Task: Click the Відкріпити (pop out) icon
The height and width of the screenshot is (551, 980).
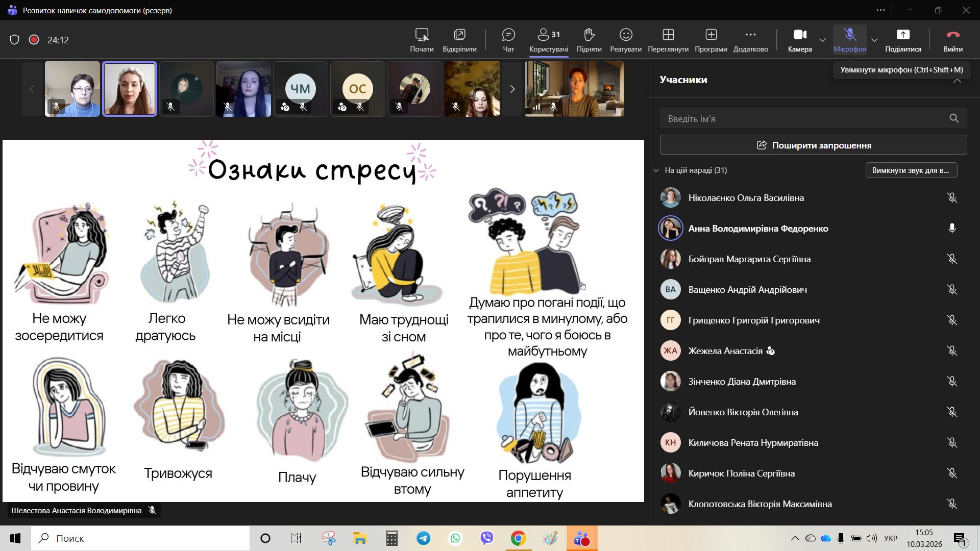Action: [459, 35]
